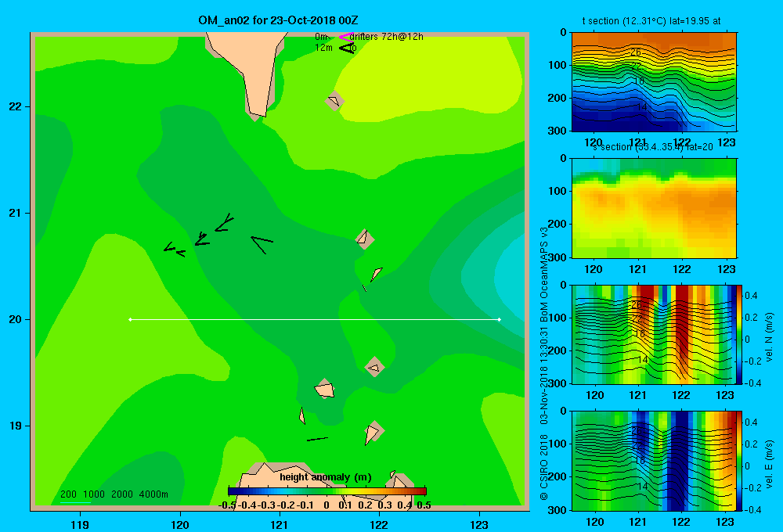Click the 'BoM OceanMAPS v3' vertical text
This screenshot has height=532, width=783.
pos(544,275)
